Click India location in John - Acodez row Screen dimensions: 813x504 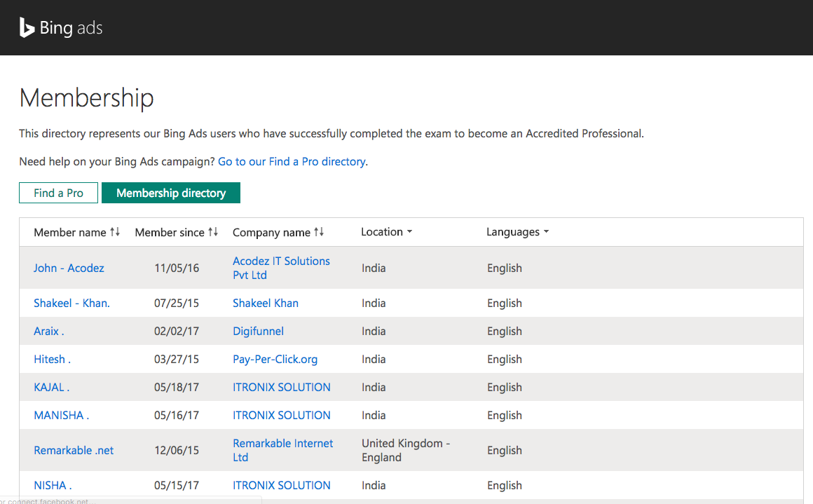(x=374, y=268)
